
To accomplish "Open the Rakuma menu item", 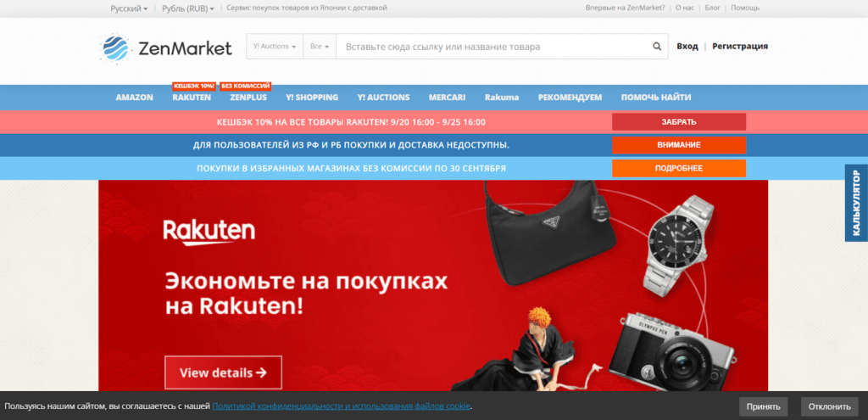I will click(x=502, y=98).
